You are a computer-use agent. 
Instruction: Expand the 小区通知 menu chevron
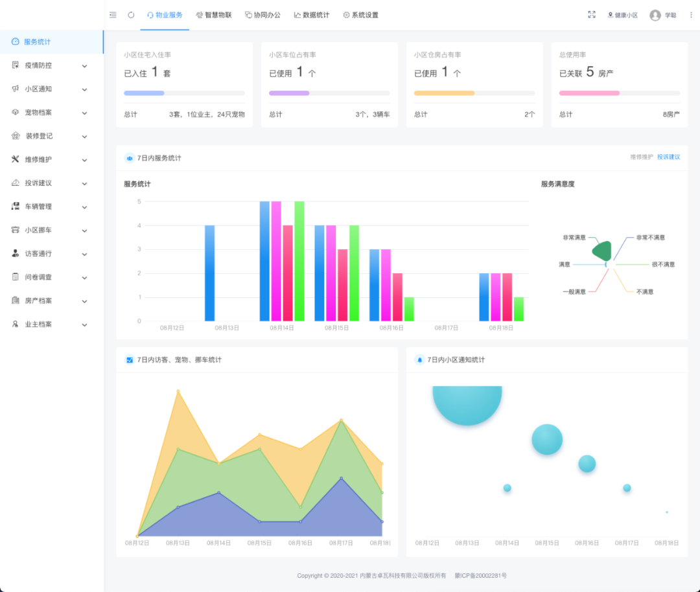point(84,89)
